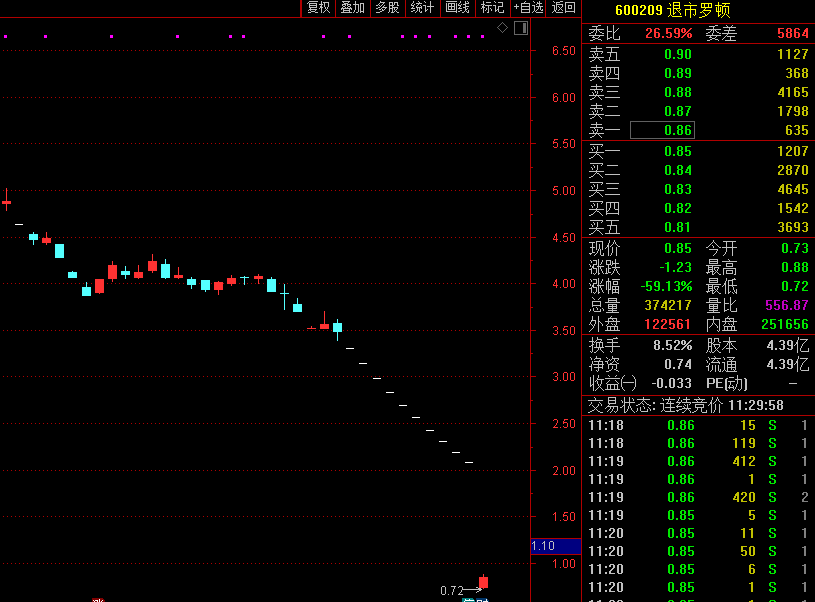The width and height of the screenshot is (815, 602).
Task: Click the 买五 price 0.81
Action: click(x=678, y=227)
